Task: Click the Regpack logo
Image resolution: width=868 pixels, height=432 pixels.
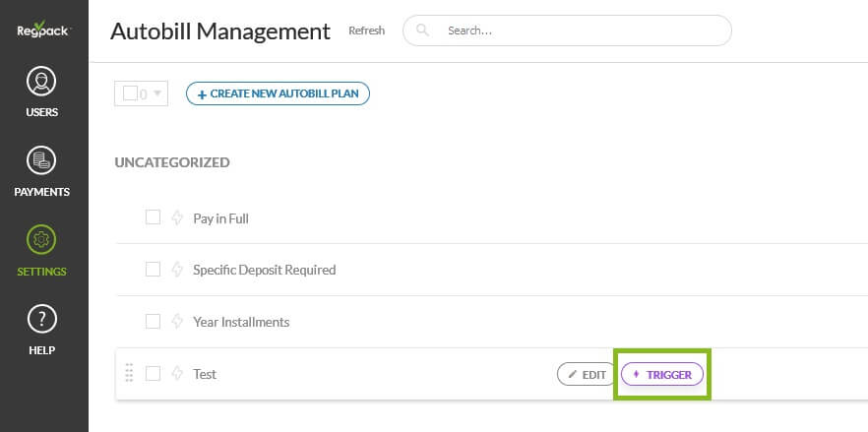Action: [x=41, y=30]
